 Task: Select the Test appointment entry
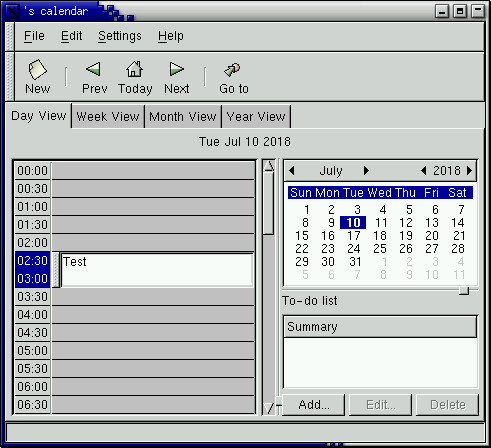pyautogui.click(x=157, y=270)
